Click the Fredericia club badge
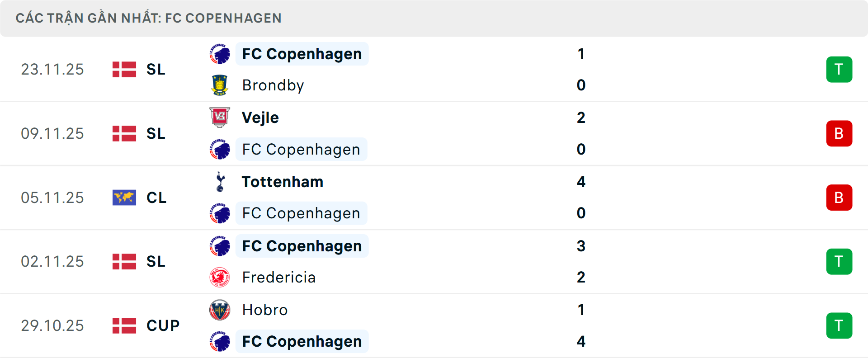The width and height of the screenshot is (868, 358). 220,277
